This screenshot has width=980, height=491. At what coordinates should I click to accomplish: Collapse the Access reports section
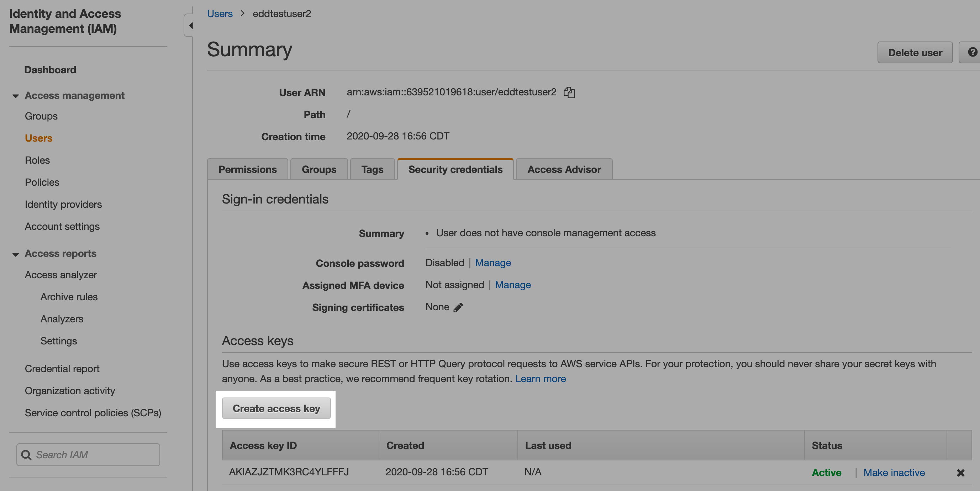coord(16,254)
